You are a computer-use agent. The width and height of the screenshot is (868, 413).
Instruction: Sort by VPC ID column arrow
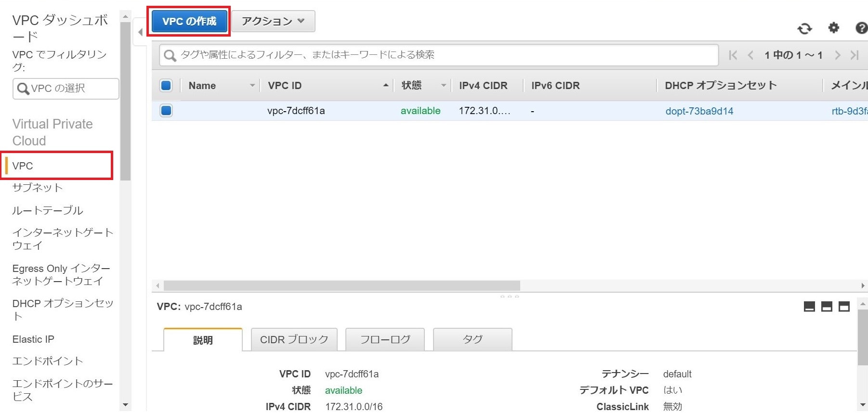[x=385, y=85]
